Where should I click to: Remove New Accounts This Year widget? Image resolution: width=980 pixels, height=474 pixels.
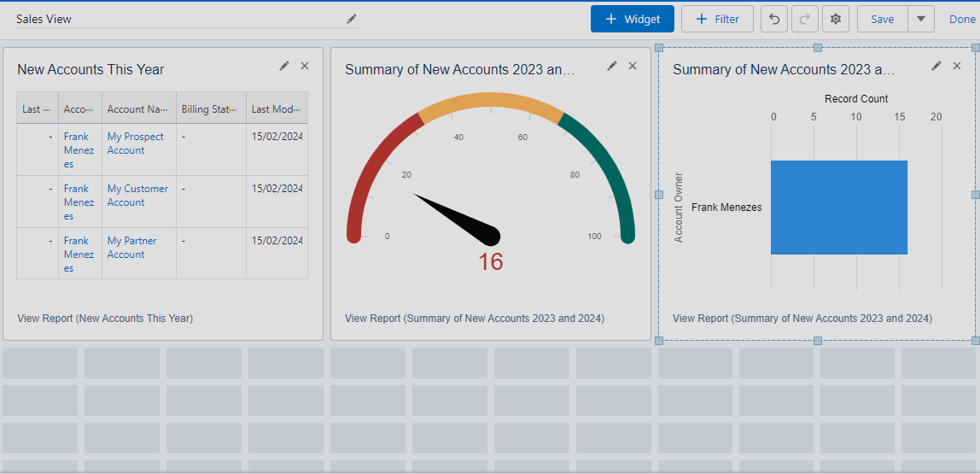click(x=305, y=66)
